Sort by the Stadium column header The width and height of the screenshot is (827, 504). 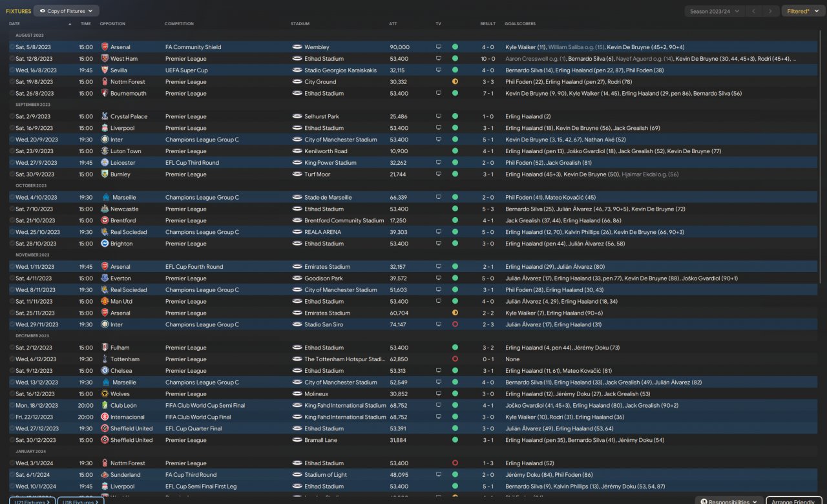coord(300,24)
